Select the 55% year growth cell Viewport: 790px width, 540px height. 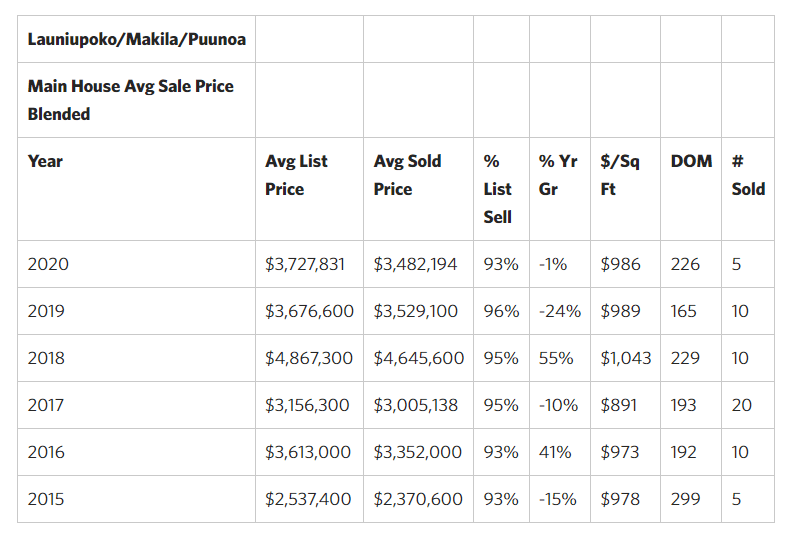554,358
